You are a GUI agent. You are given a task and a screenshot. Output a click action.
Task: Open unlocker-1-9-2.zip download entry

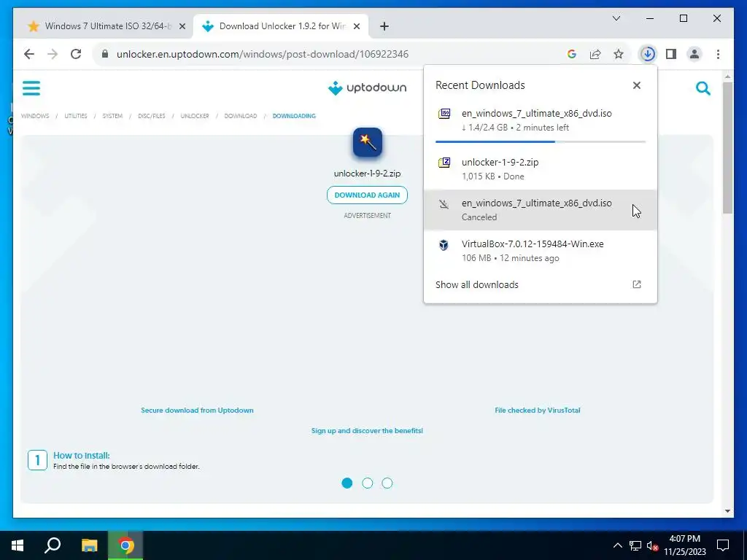541,168
